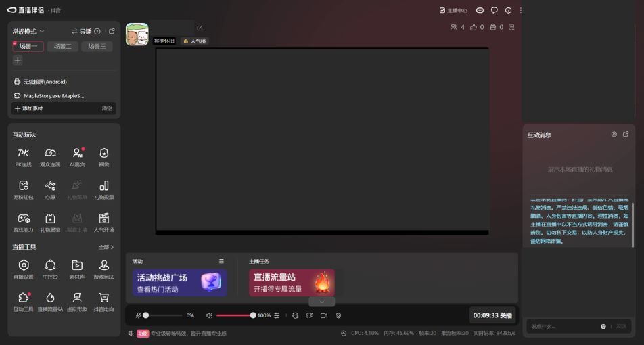The width and height of the screenshot is (644, 345).
Task: Open 抖音电商 e-commerce tool
Action: [104, 302]
